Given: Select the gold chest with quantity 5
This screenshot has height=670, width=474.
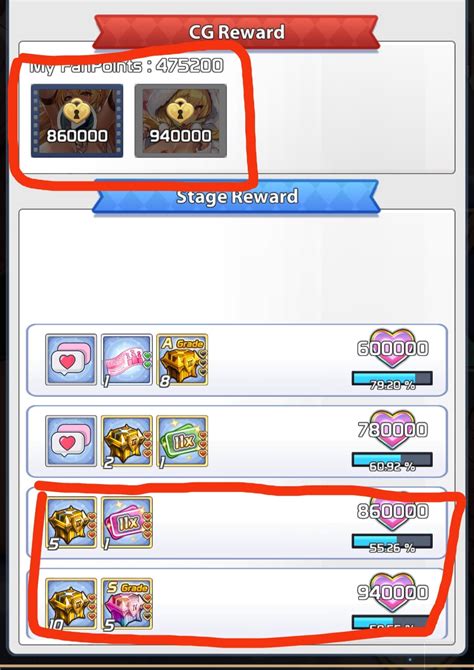Looking at the screenshot, I should (x=71, y=522).
